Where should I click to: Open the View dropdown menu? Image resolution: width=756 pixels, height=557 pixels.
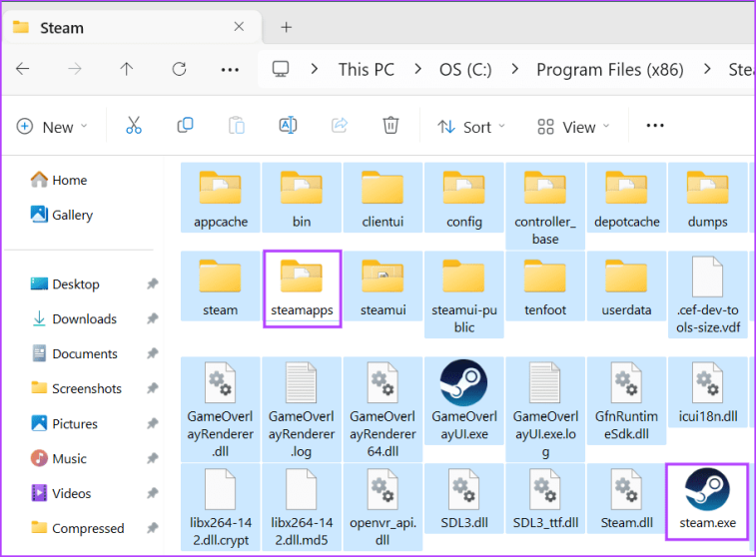click(573, 127)
